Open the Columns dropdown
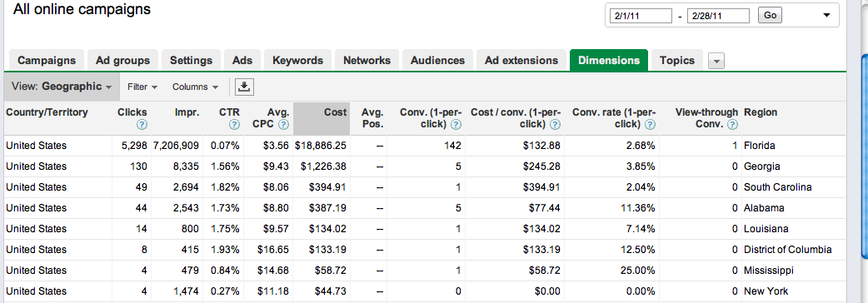This screenshot has width=868, height=303. pos(195,87)
